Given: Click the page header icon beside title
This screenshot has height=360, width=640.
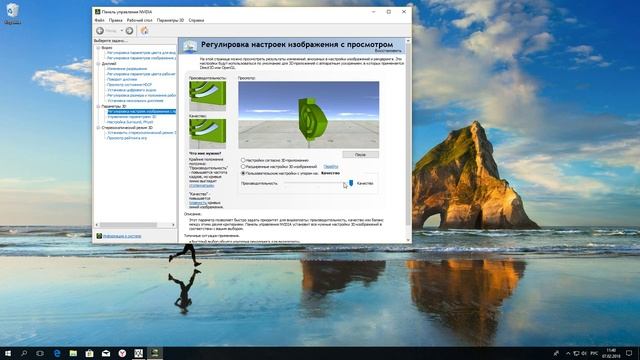Looking at the screenshot, I should click(190, 47).
